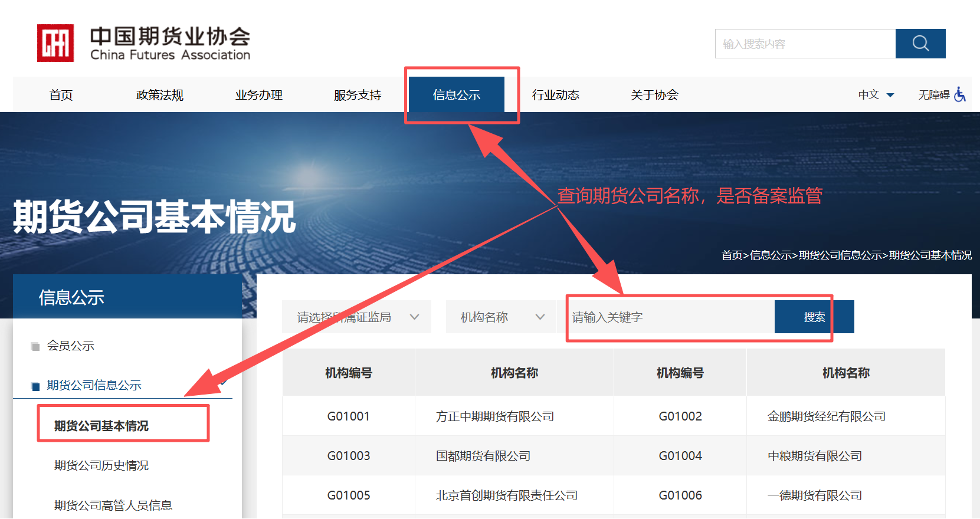Click the blue 搜索 button

tap(814, 317)
